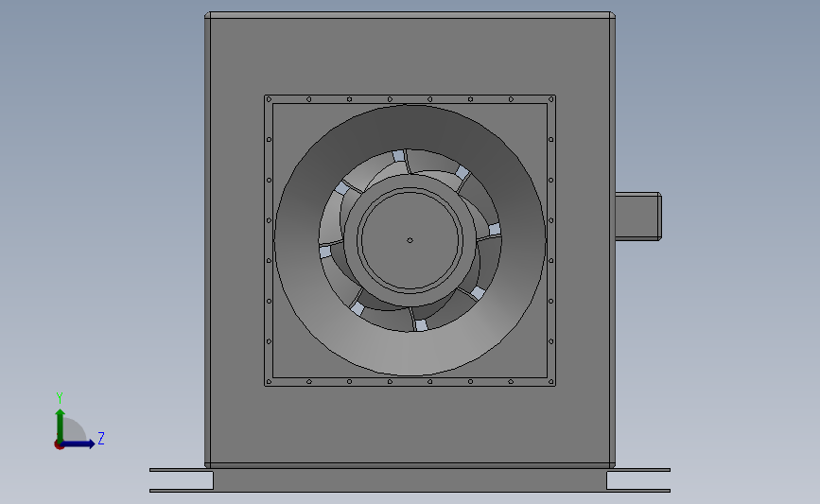Select the left mounting foot of the base
Viewport: 820px width, 504px height.
point(182,480)
